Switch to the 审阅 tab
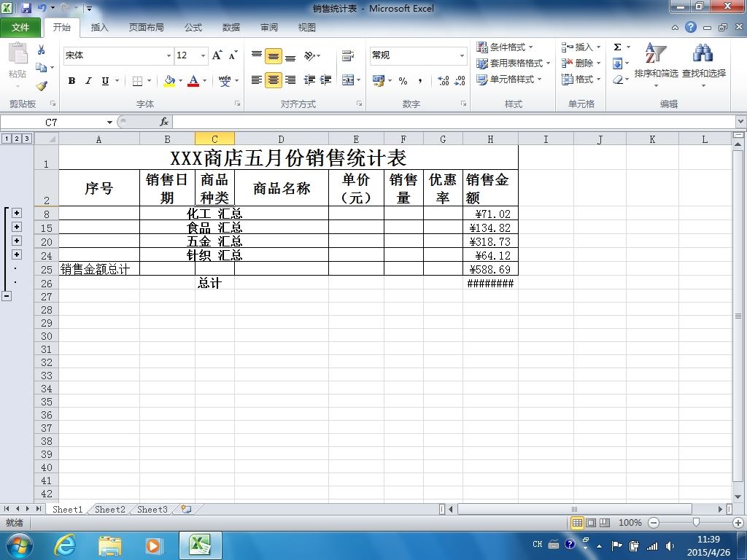Viewport: 747px width, 560px height. click(x=269, y=28)
